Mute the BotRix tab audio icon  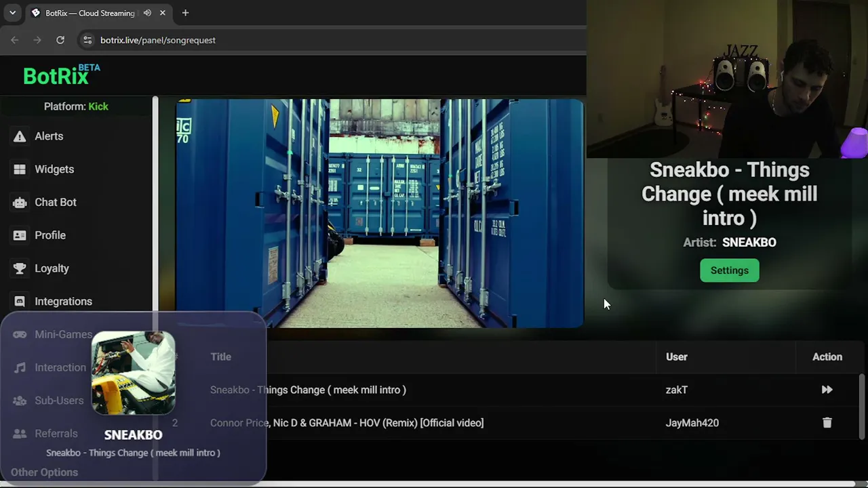pyautogui.click(x=147, y=13)
